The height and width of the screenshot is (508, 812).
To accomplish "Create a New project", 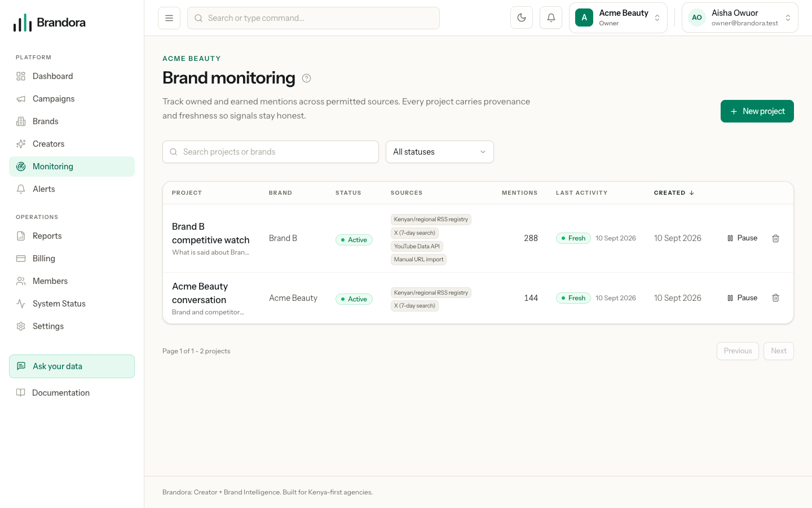I will (x=757, y=111).
